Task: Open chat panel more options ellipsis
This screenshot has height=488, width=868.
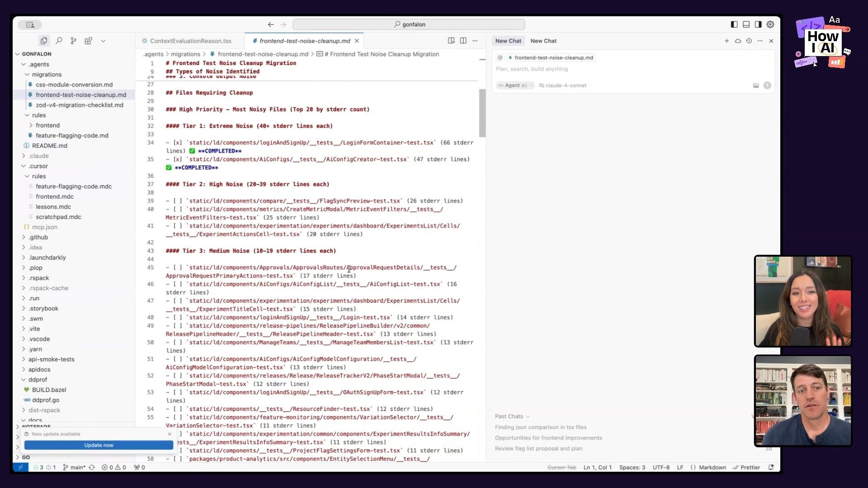Action: [760, 41]
